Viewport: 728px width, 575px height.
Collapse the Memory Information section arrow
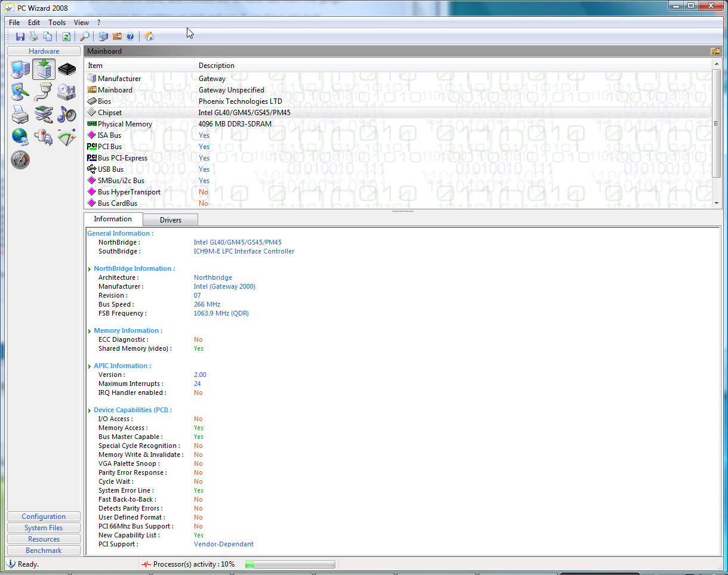pos(90,331)
